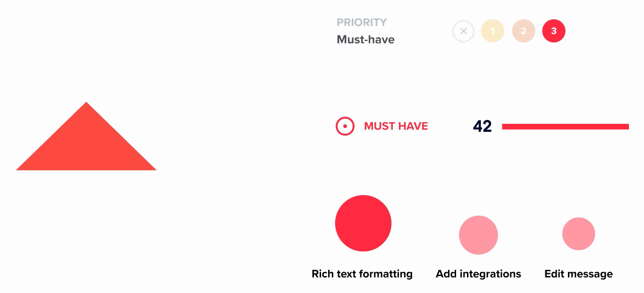Click the gray PRIORITY heading
This screenshot has width=644, height=293.
(x=362, y=22)
